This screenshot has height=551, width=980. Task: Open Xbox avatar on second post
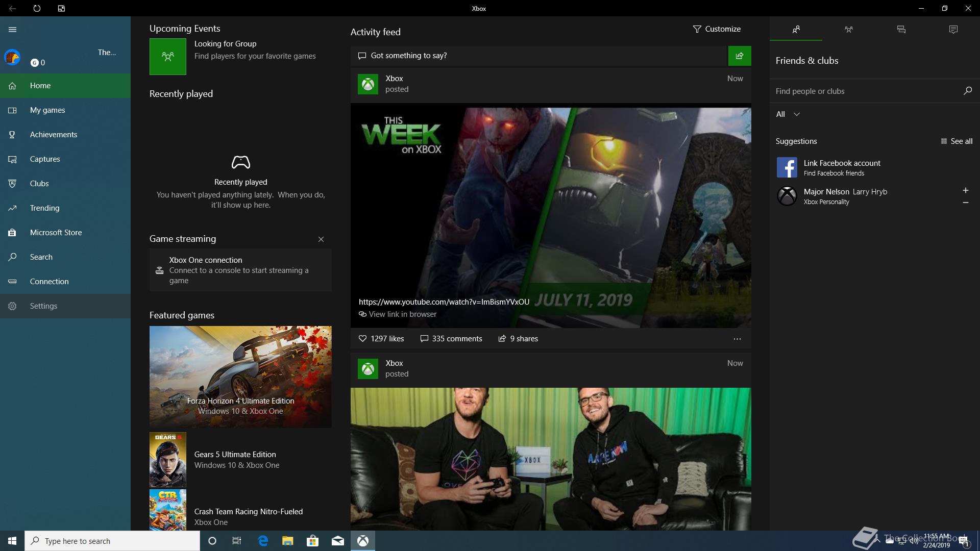click(x=368, y=369)
